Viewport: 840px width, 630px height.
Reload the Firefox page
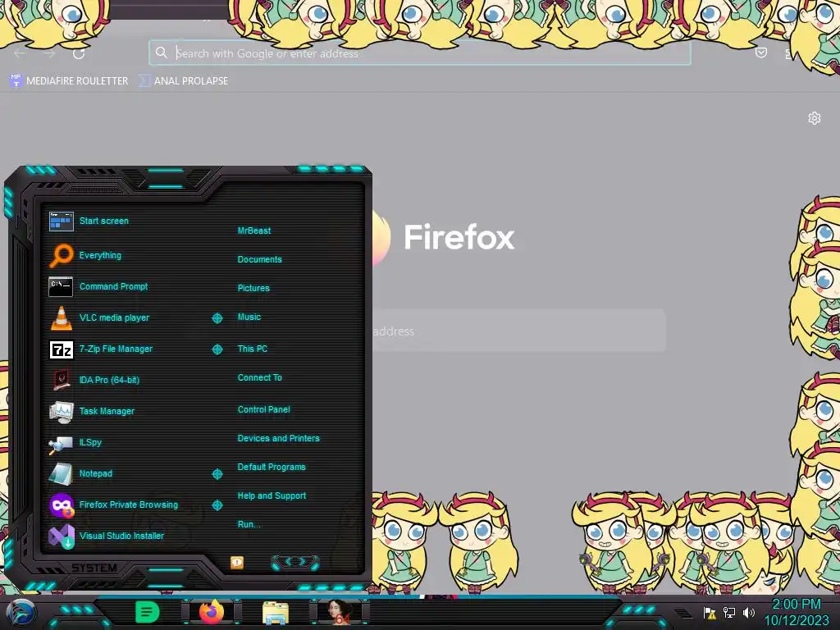point(79,53)
